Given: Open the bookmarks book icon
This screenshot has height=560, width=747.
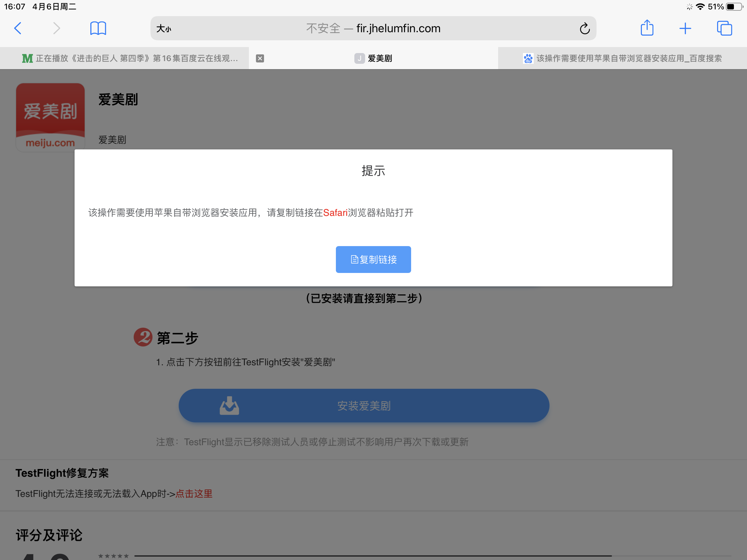Looking at the screenshot, I should point(98,28).
